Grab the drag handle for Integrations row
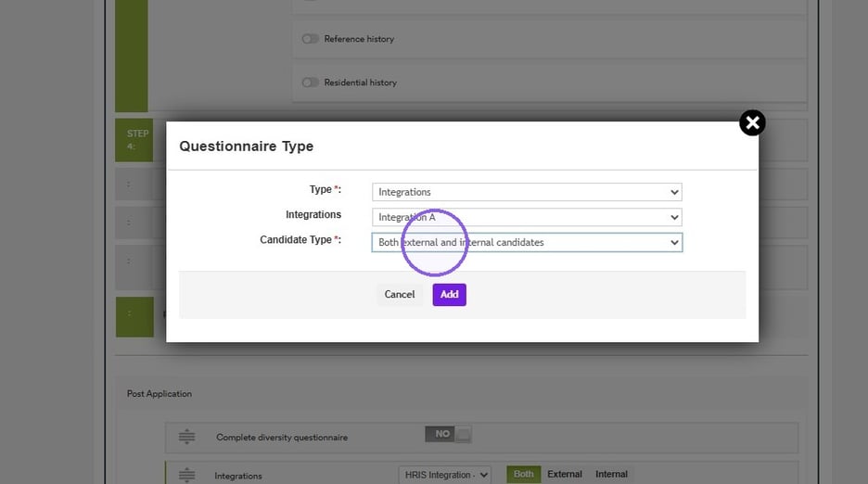 tap(187, 475)
